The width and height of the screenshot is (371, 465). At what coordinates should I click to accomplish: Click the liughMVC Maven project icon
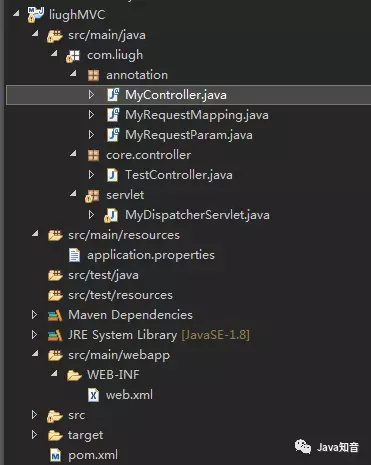(x=36, y=15)
